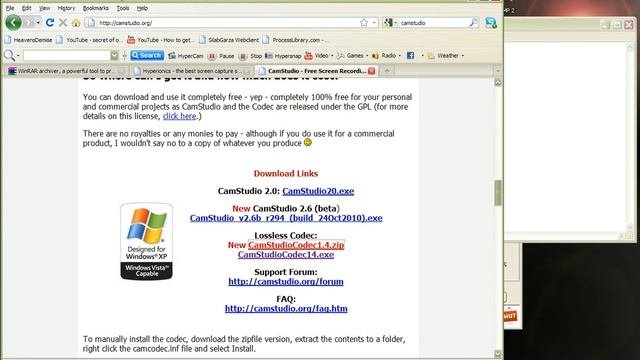The width and height of the screenshot is (640, 360).
Task: Click the Skype icon in the navigation bar
Action: tap(491, 23)
